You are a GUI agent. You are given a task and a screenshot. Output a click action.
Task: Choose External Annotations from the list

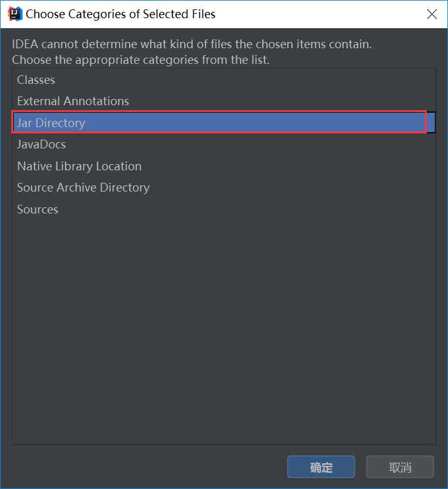click(224, 101)
